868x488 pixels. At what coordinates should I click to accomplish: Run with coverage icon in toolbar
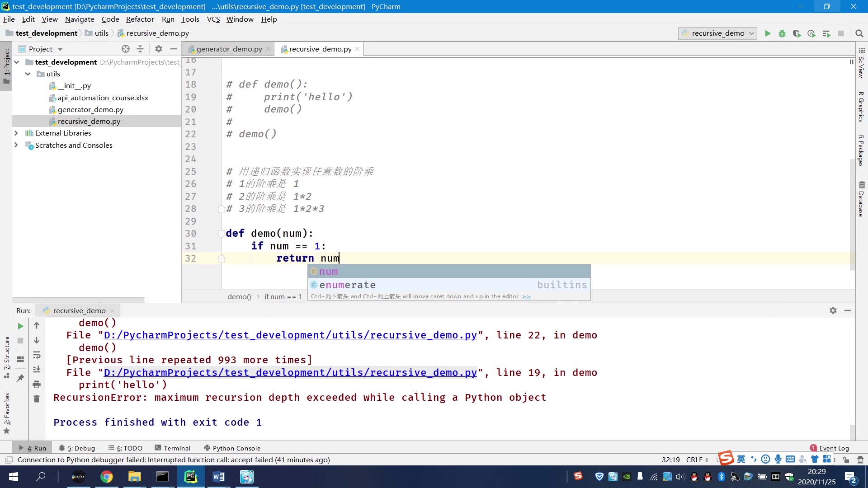pos(797,33)
